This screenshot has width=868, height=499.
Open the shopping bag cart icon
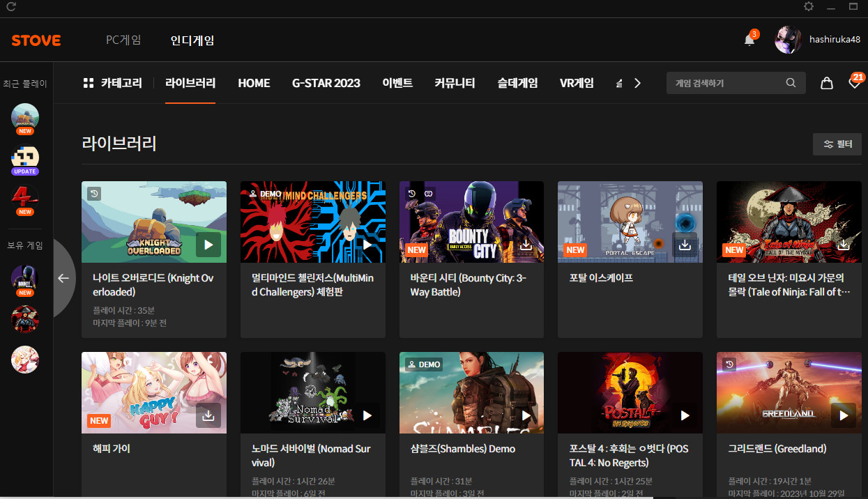tap(827, 83)
